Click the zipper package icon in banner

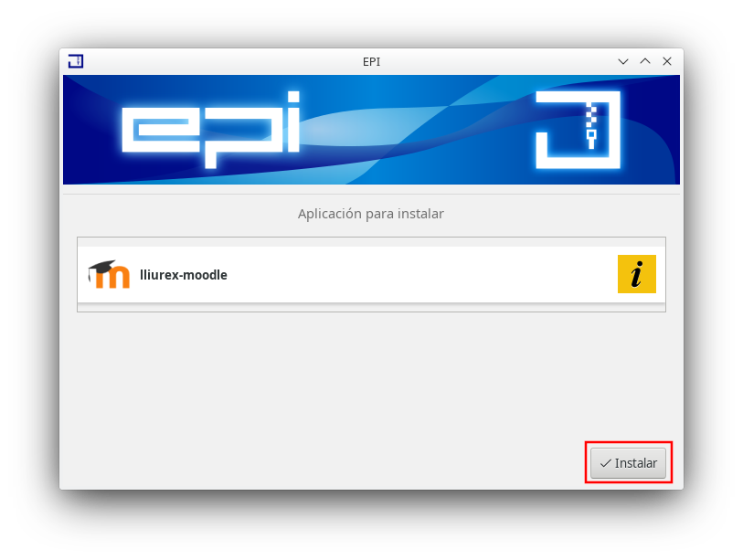pos(578,130)
